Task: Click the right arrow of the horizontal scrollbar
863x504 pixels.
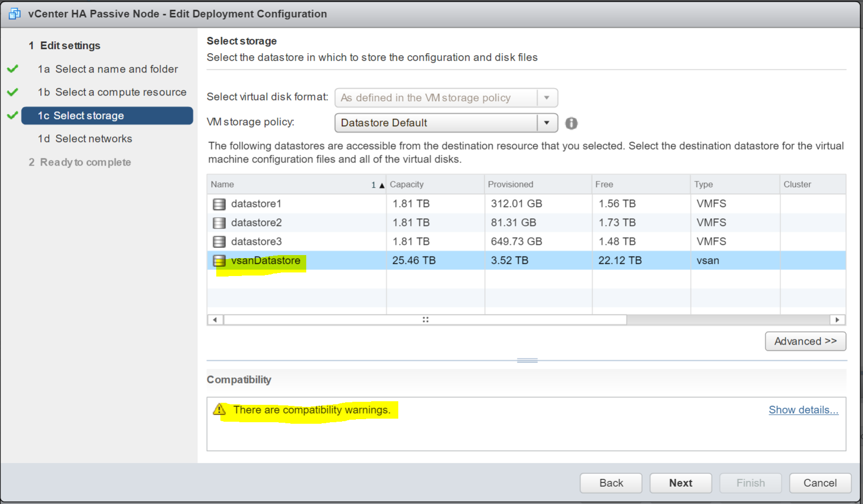Action: point(837,319)
